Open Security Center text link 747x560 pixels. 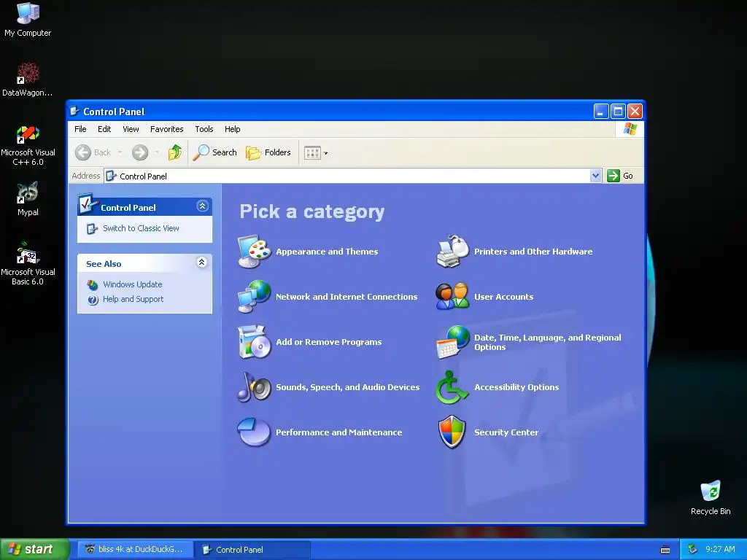506,432
